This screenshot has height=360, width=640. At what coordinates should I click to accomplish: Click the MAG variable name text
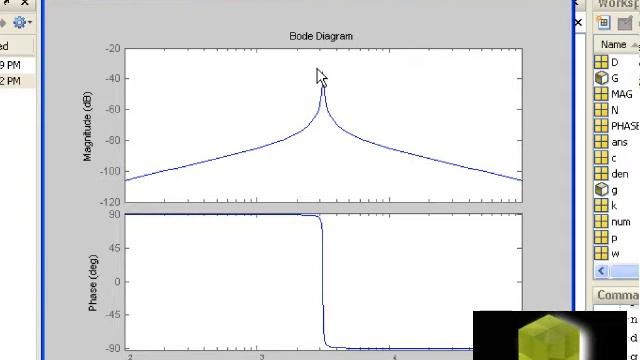[x=622, y=94]
